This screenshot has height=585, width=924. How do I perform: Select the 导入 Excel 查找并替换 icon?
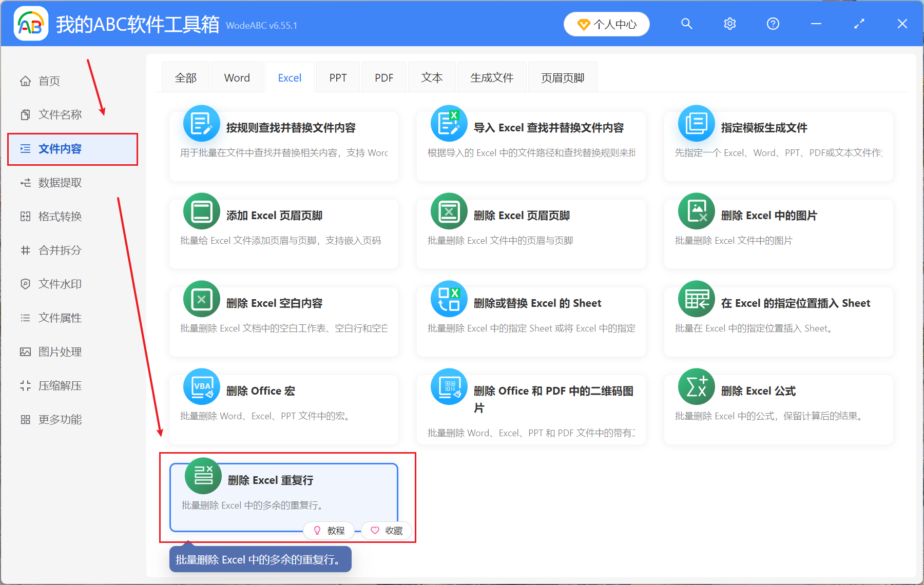coord(449,123)
